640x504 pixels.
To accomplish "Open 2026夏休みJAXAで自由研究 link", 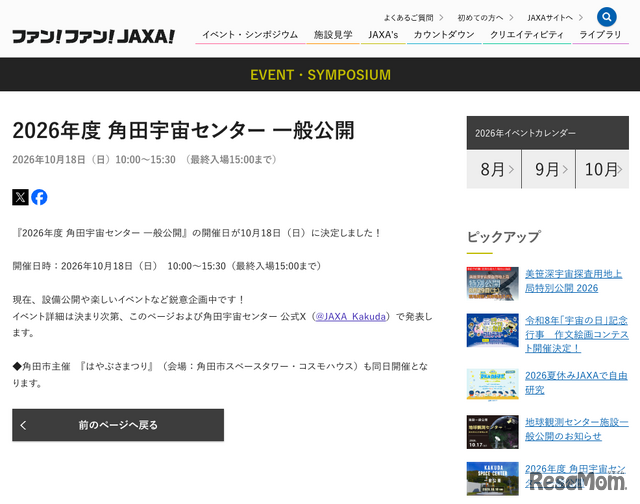I will 576,382.
